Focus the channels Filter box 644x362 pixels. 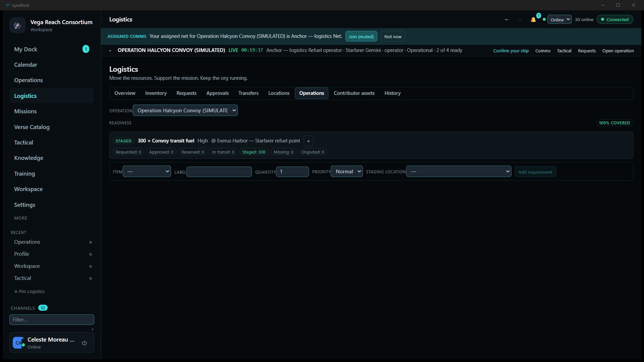(52, 320)
